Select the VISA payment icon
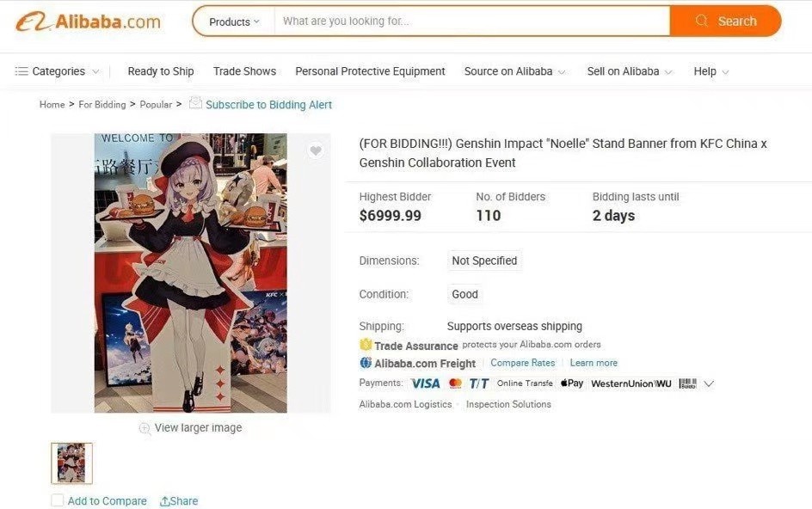812x509 pixels. pos(425,383)
